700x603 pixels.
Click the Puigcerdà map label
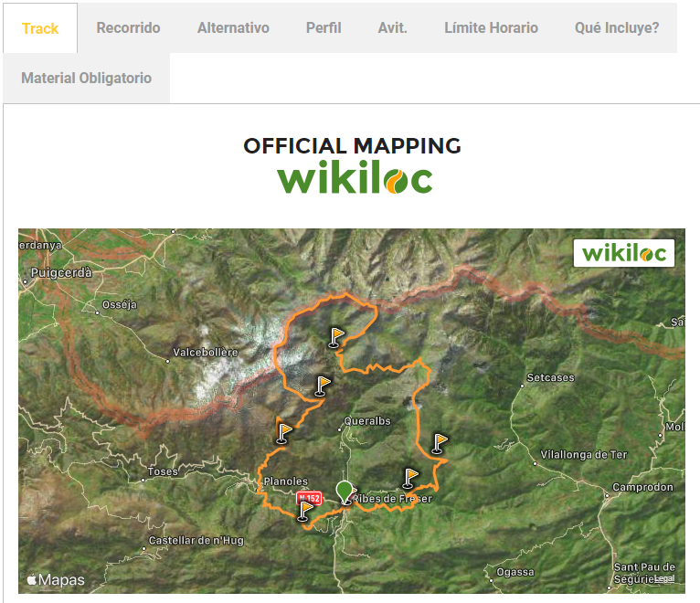point(61,272)
